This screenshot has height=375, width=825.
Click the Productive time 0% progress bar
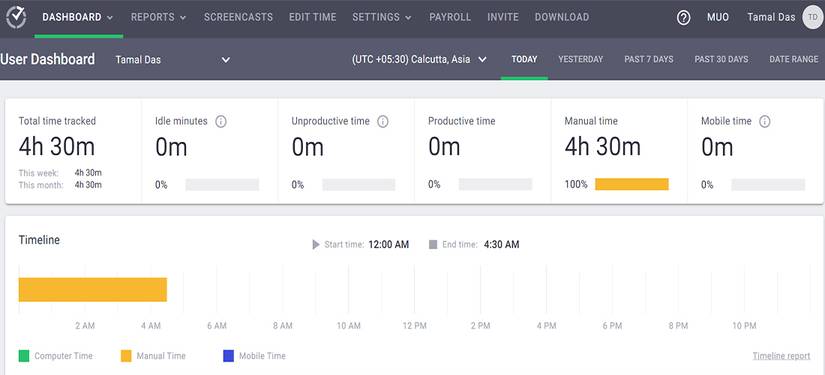495,185
